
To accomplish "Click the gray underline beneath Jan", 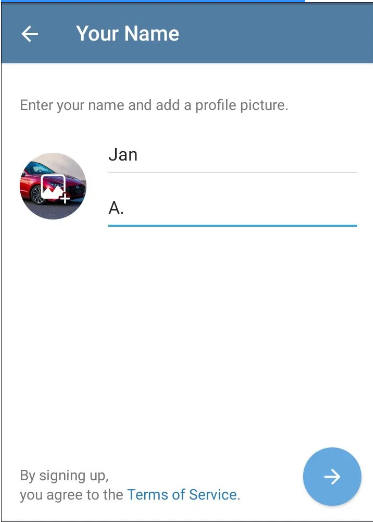I will coord(232,172).
